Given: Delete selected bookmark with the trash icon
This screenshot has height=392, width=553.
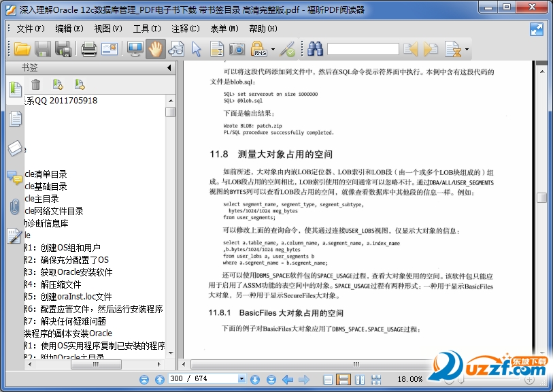Looking at the screenshot, I should (36, 84).
